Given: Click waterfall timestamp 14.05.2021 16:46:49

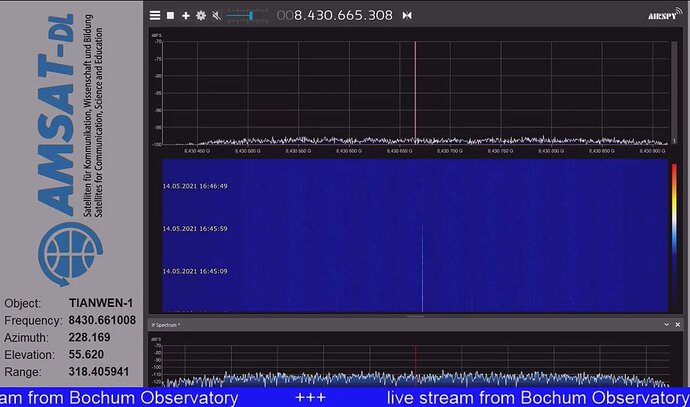Looking at the screenshot, I should (195, 186).
